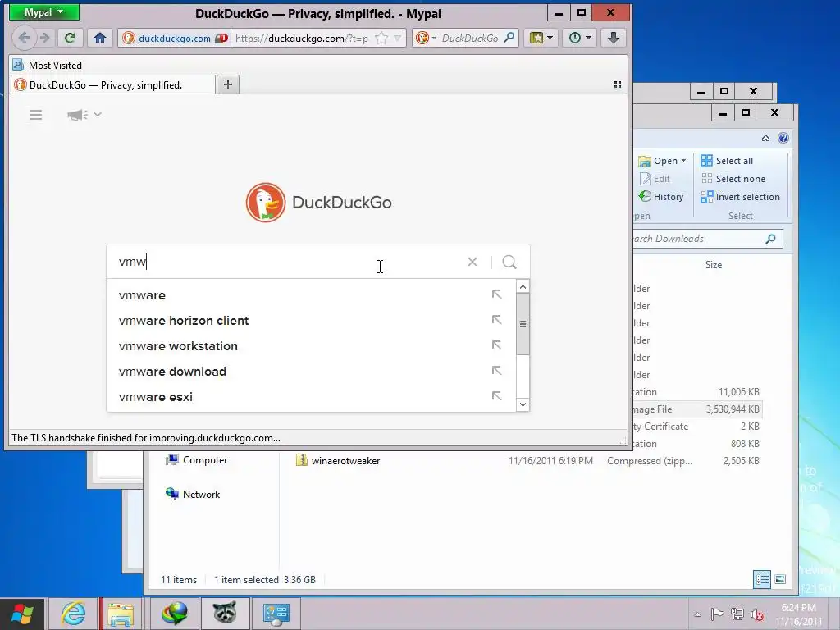840x630 pixels.
Task: Go back using the browser back arrow
Action: click(x=24, y=38)
